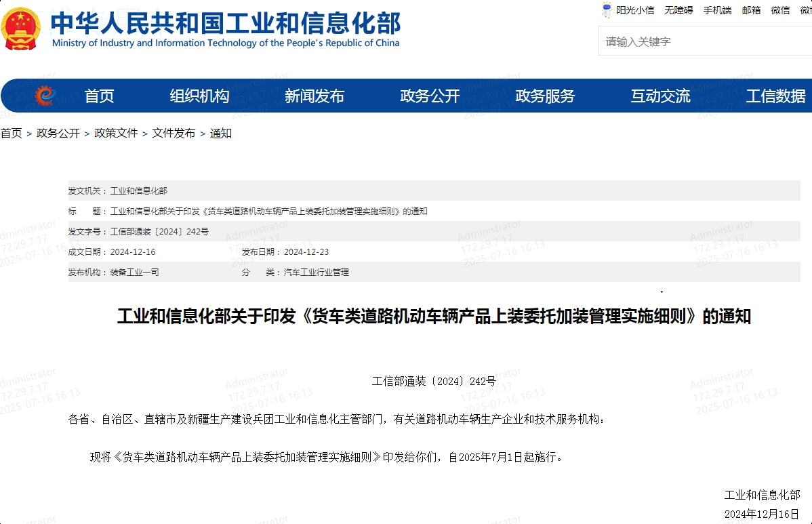Screen dimensions: 812x524
Task: Click the signature 工业和信息化部 at bottom right
Action: (x=762, y=495)
